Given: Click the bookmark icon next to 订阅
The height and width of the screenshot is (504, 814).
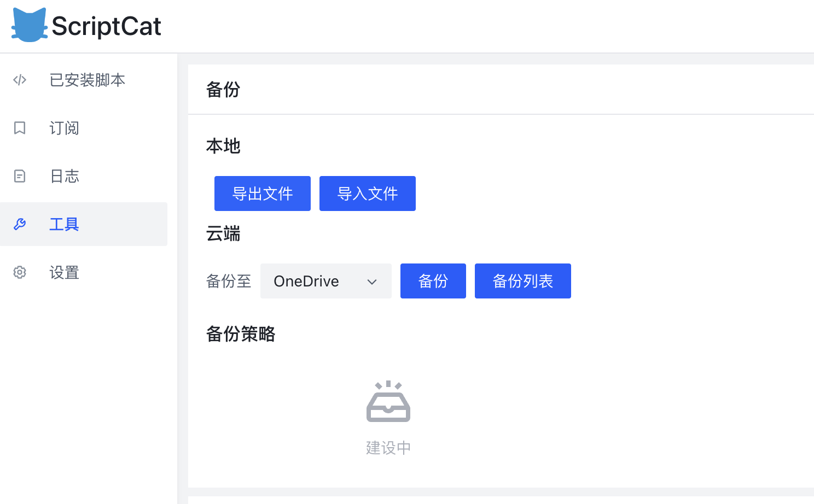Looking at the screenshot, I should coord(20,128).
